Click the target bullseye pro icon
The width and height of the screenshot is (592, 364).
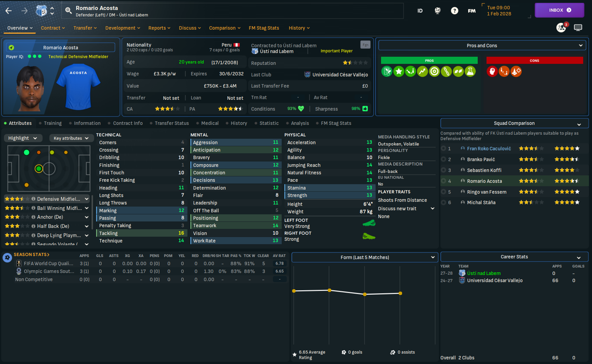[434, 72]
